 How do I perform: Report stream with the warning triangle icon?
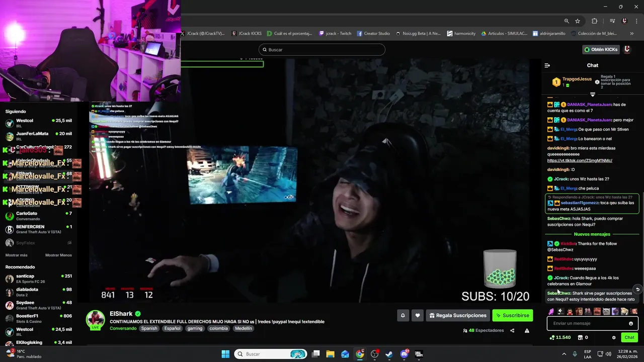coord(527,330)
